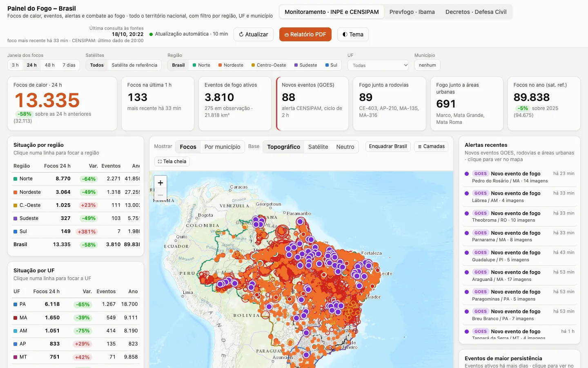The width and height of the screenshot is (588, 368).
Task: Filter by Nordeste region chip
Action: (x=231, y=65)
